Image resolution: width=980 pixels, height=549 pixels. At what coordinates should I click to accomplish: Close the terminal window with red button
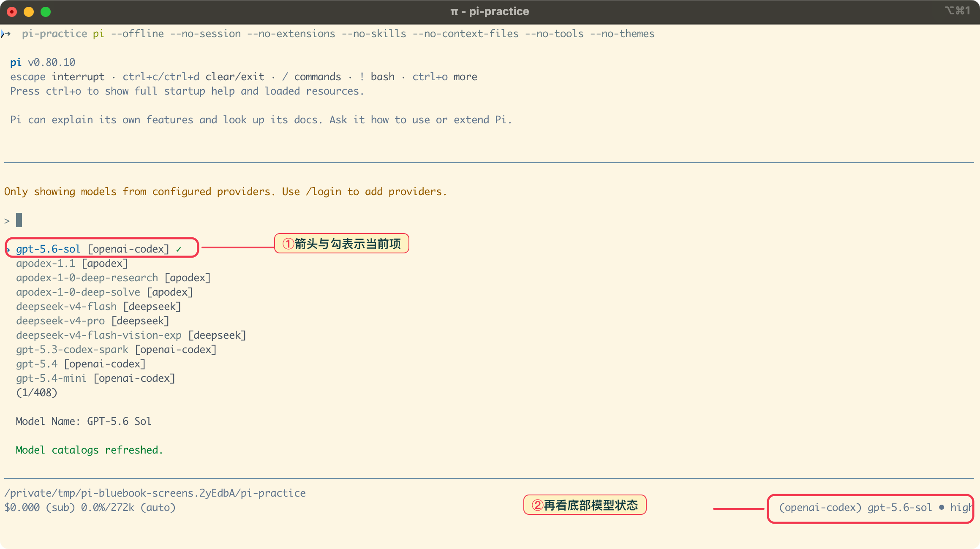[12, 12]
